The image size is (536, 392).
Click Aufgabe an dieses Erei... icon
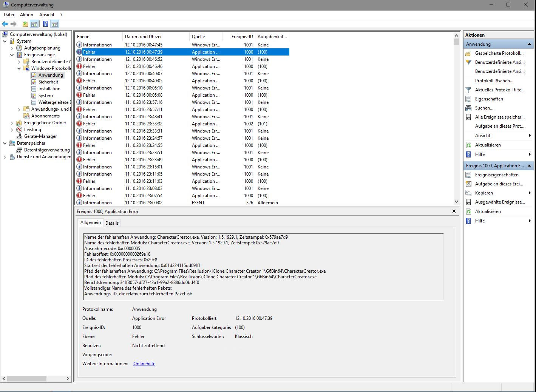tap(468, 184)
